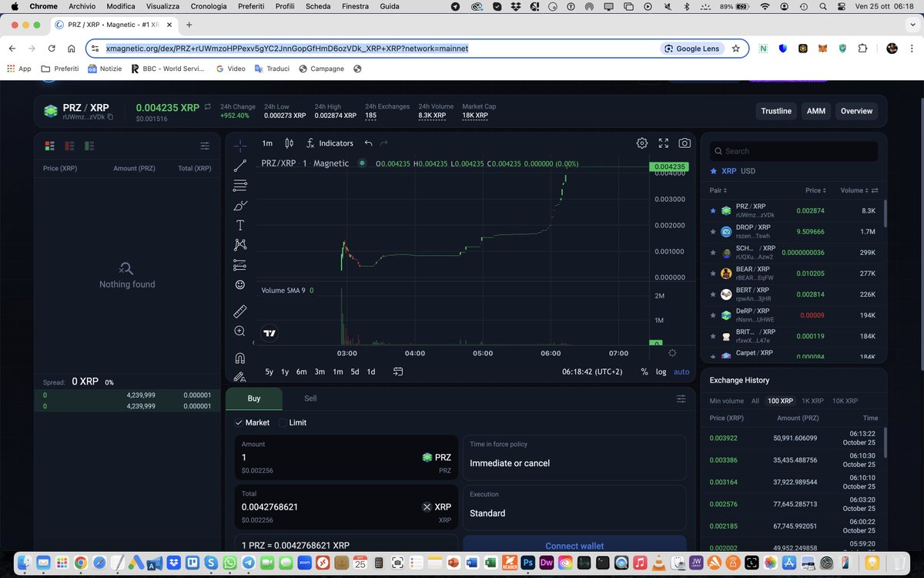Open the Overview button
Screen dimensions: 924x578
[856, 111]
